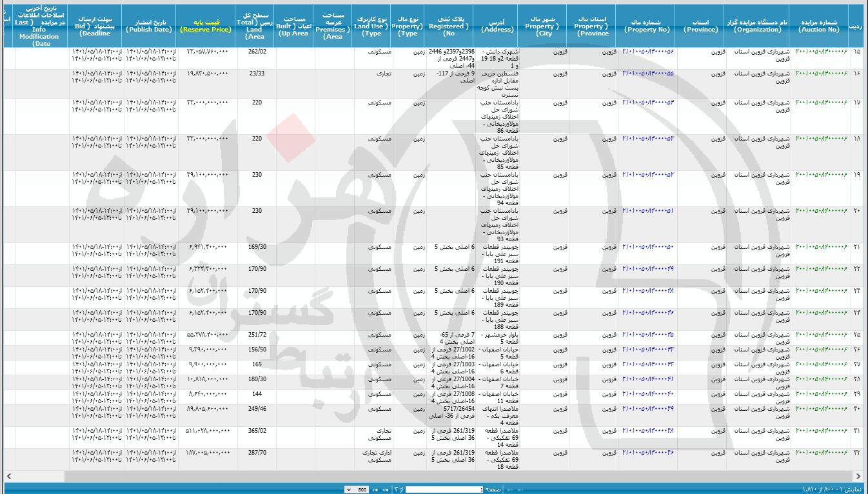Sort by Auction No column header
This screenshot has height=494, width=868.
pos(818,26)
